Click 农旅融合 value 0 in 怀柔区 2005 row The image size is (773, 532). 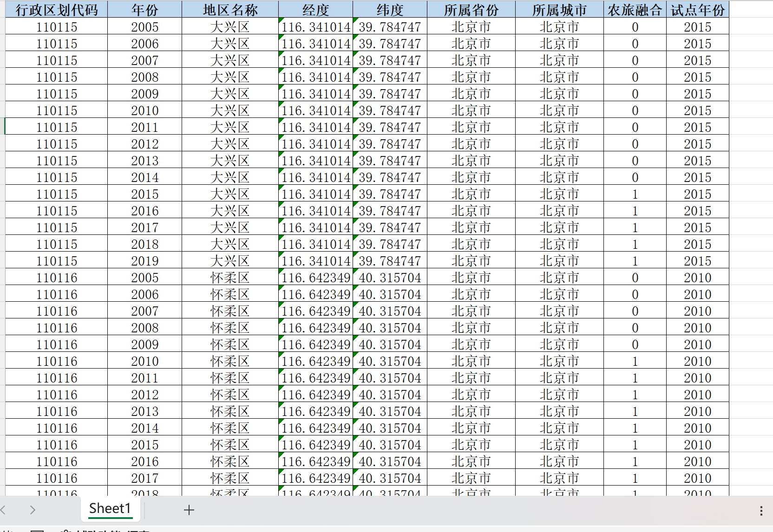[635, 278]
